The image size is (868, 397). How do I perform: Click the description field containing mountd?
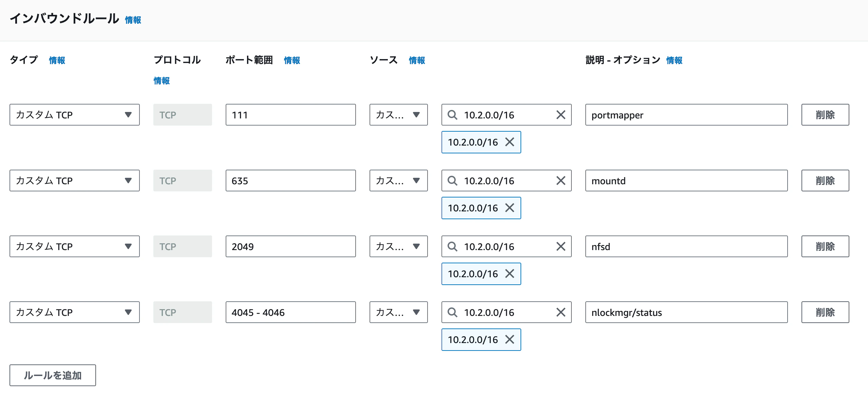pos(686,181)
